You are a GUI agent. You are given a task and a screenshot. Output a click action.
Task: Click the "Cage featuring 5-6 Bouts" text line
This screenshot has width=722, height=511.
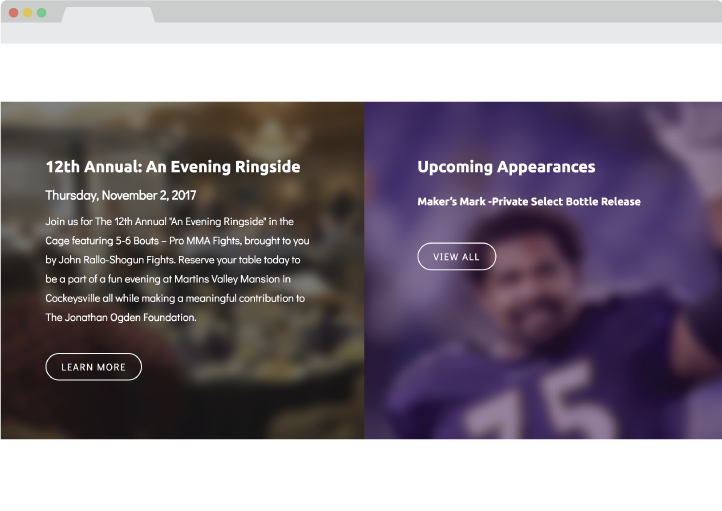pyautogui.click(x=177, y=241)
